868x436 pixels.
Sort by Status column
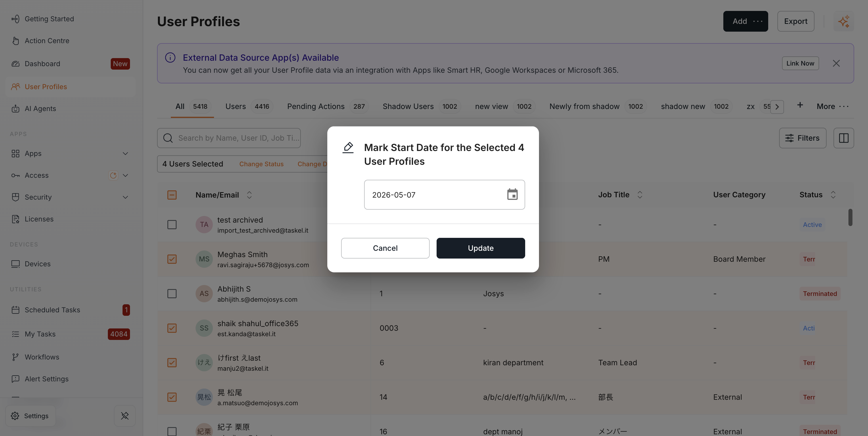[x=833, y=194]
